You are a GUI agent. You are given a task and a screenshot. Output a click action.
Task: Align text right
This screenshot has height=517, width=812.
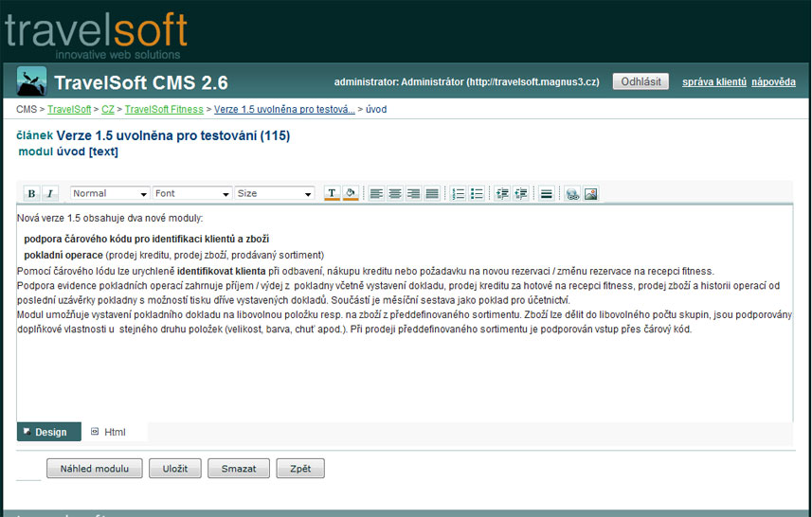point(413,193)
